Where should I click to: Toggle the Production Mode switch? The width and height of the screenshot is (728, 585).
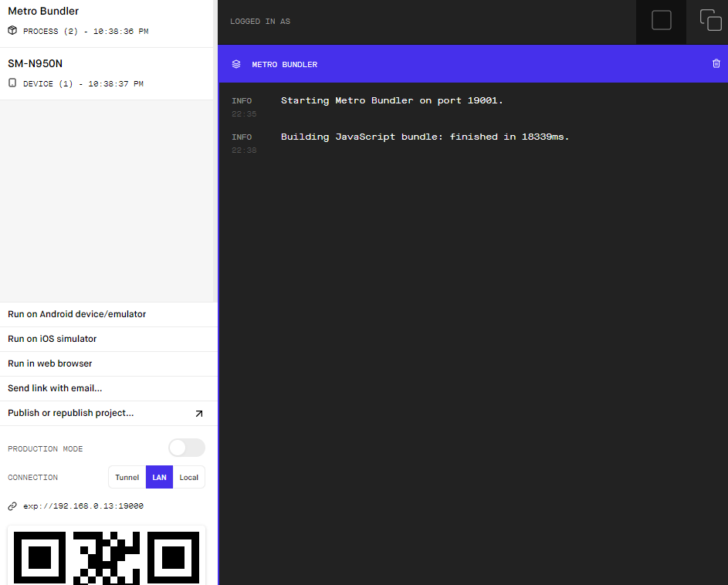point(187,448)
